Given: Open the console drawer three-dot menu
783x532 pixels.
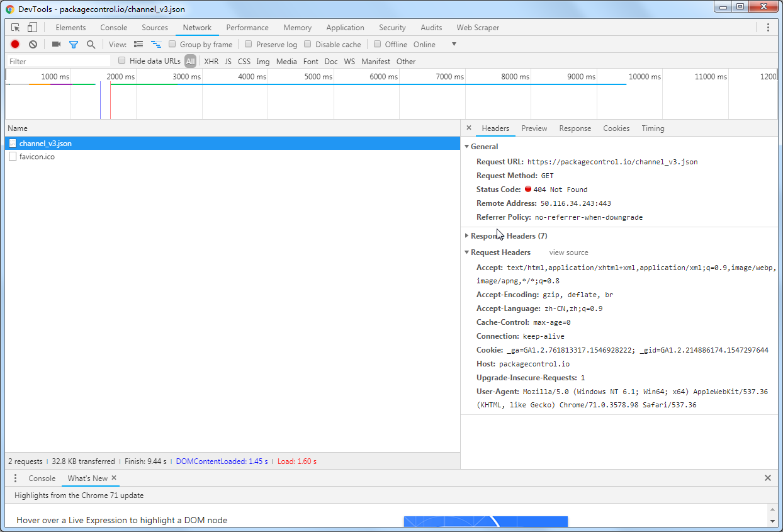Looking at the screenshot, I should (x=16, y=478).
